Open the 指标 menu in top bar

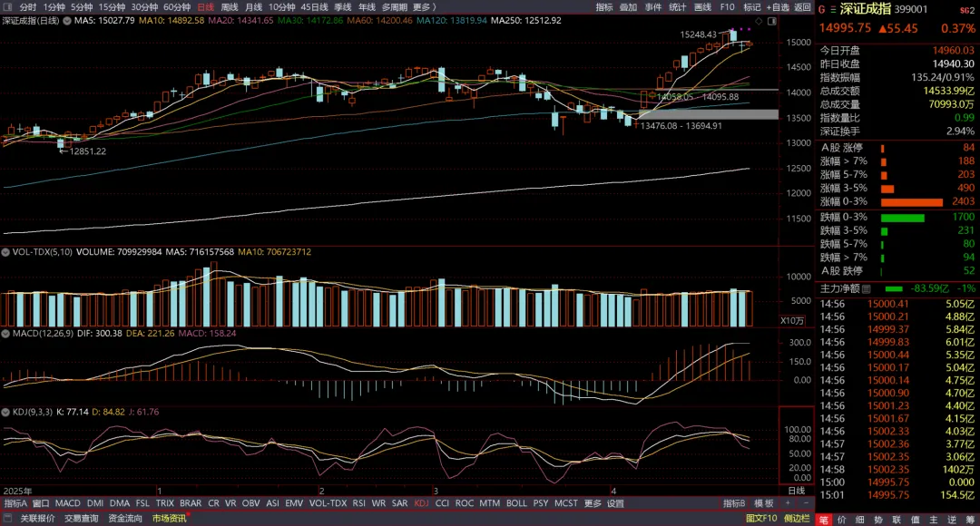click(x=603, y=7)
